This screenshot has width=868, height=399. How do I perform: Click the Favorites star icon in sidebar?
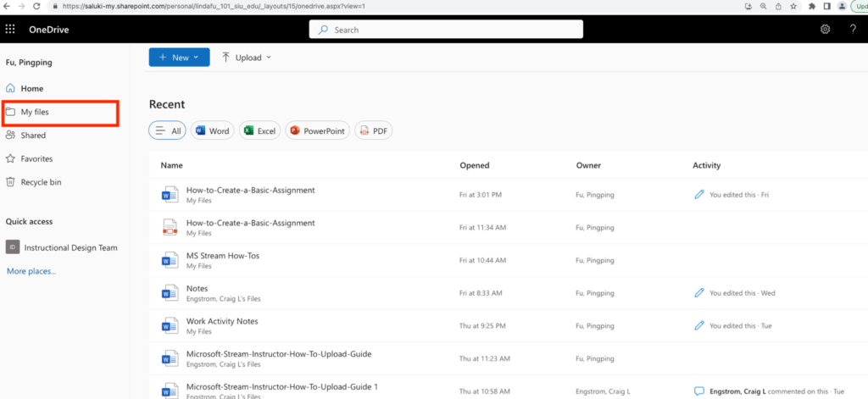(x=10, y=158)
